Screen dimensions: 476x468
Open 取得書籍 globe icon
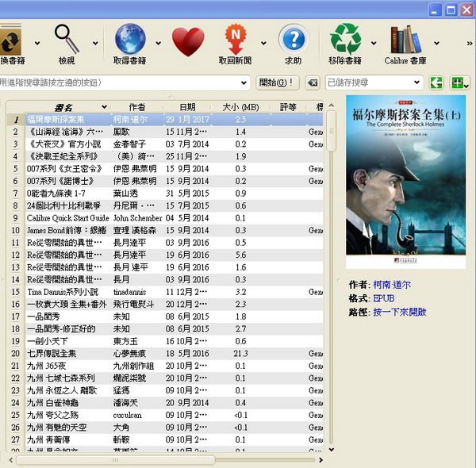coord(130,38)
